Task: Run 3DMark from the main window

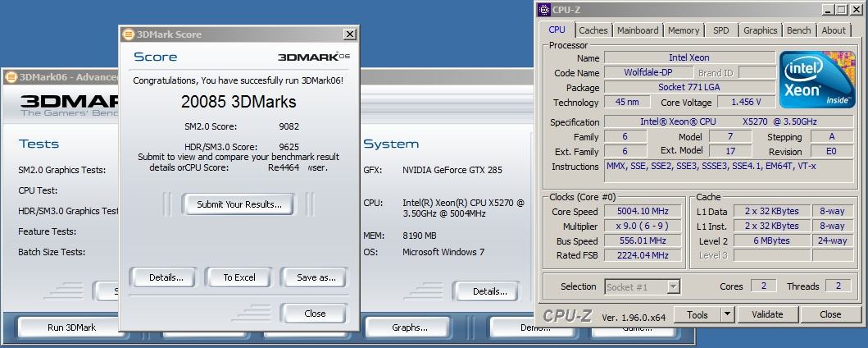Action: [x=71, y=327]
